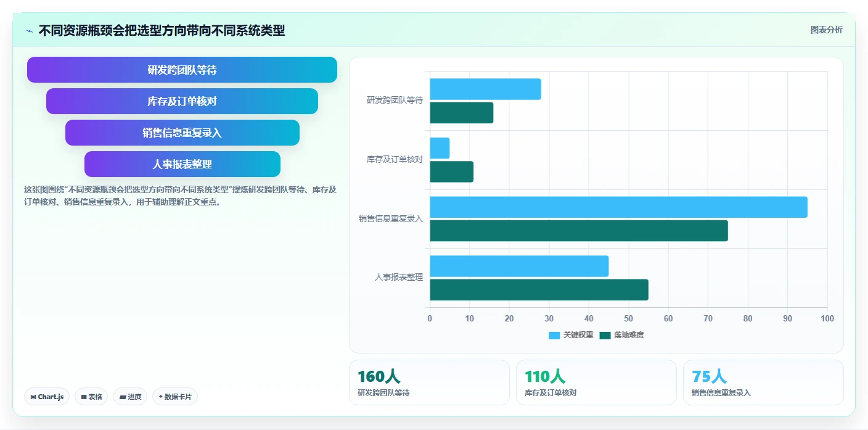Click the blue 关键权重 bar for 人事报表整理

tap(519, 266)
